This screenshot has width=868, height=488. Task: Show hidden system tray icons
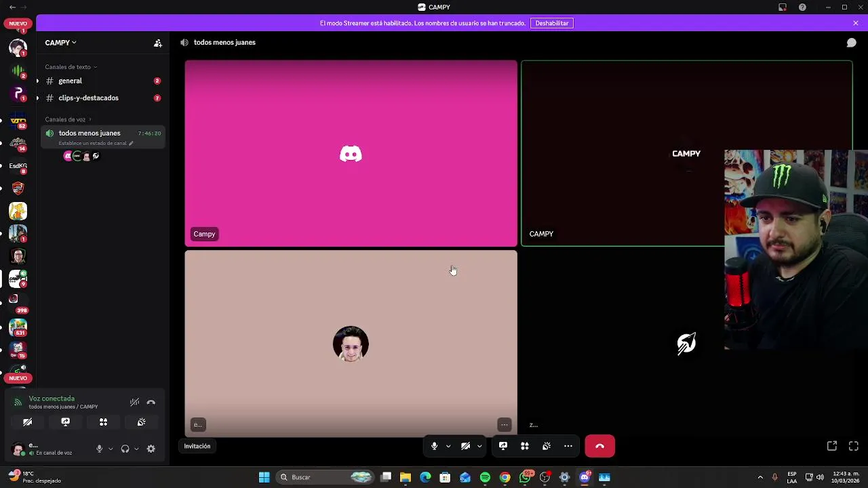pos(759,477)
